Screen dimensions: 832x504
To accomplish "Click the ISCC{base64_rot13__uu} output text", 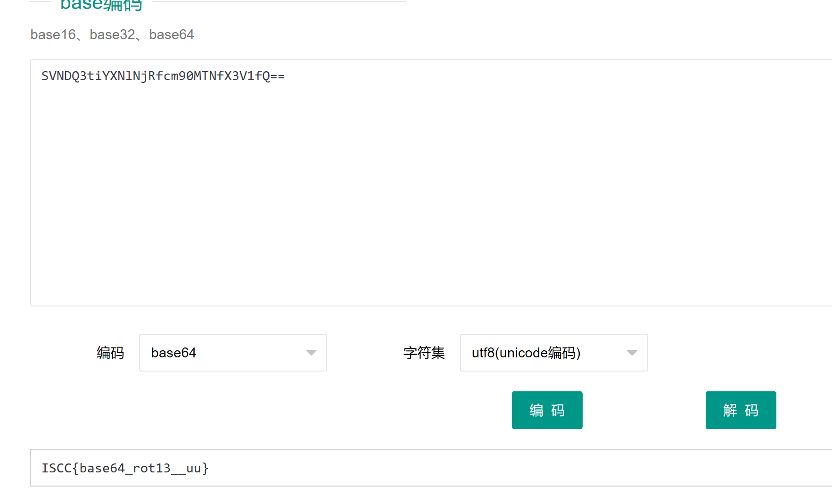I will pos(125,468).
